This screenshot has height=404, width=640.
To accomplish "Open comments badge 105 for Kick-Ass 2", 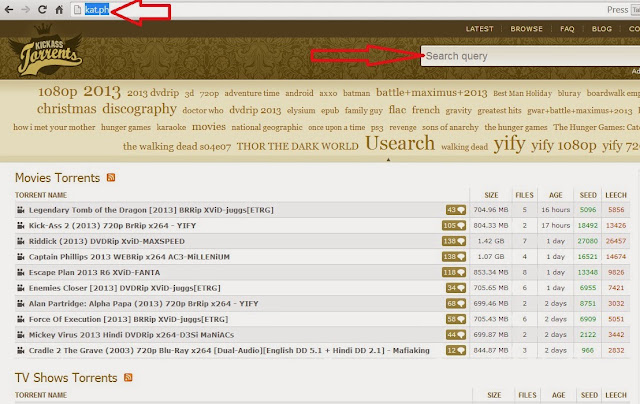I will pyautogui.click(x=454, y=226).
